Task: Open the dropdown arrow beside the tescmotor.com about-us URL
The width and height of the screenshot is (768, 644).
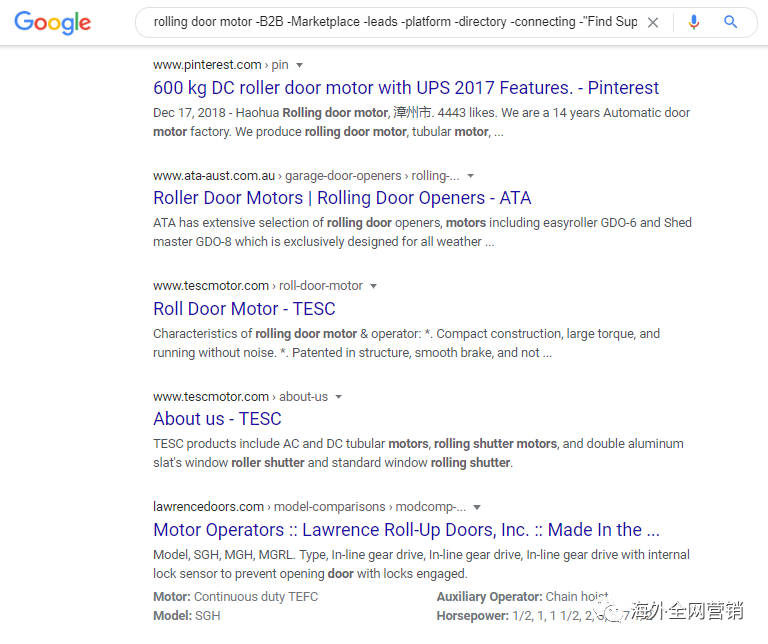Action: pos(338,397)
